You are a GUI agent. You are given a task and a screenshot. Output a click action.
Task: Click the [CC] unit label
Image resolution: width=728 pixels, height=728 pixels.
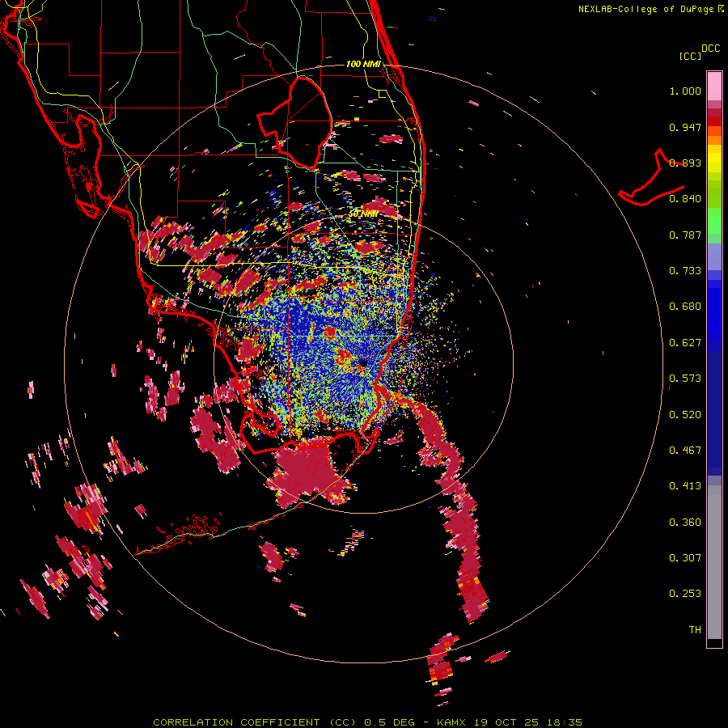pyautogui.click(x=691, y=56)
